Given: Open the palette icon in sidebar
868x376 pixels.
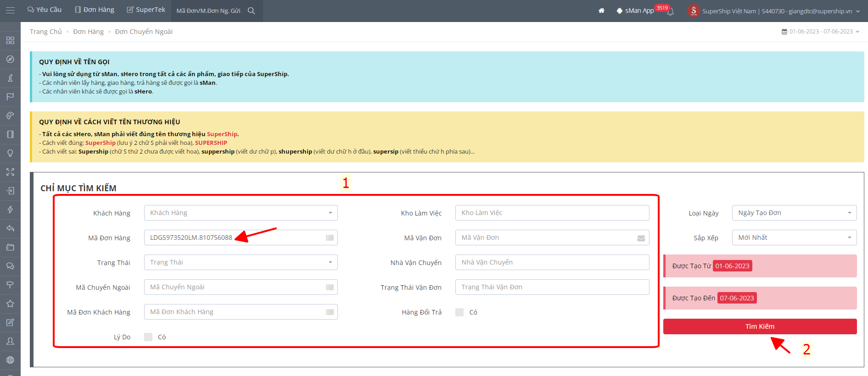Looking at the screenshot, I should (10, 116).
